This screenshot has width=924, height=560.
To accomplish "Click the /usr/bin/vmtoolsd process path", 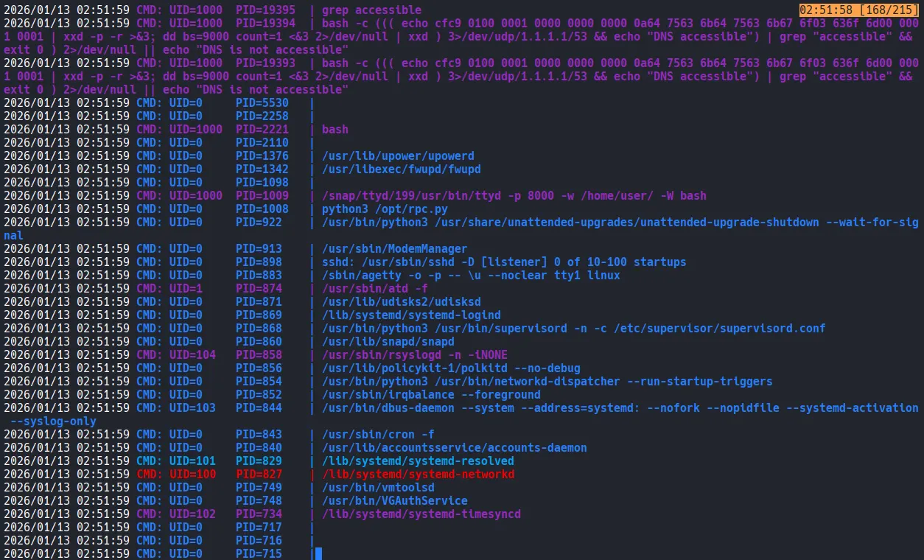I will click(378, 487).
